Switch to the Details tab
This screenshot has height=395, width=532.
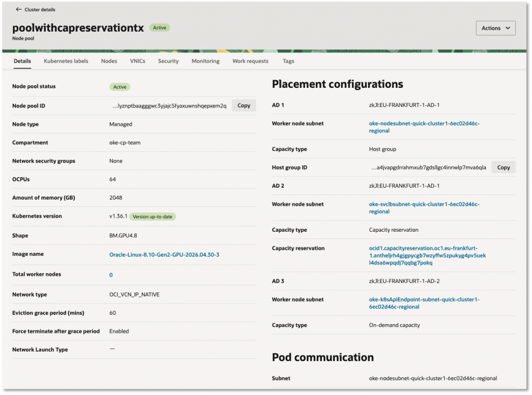tap(22, 61)
